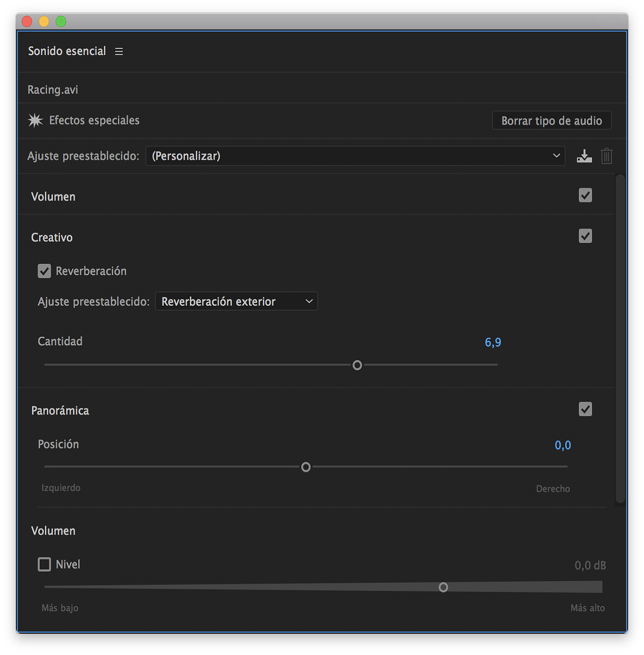This screenshot has height=655, width=644.
Task: Click the Cantidad value 6,9
Action: pyautogui.click(x=492, y=342)
